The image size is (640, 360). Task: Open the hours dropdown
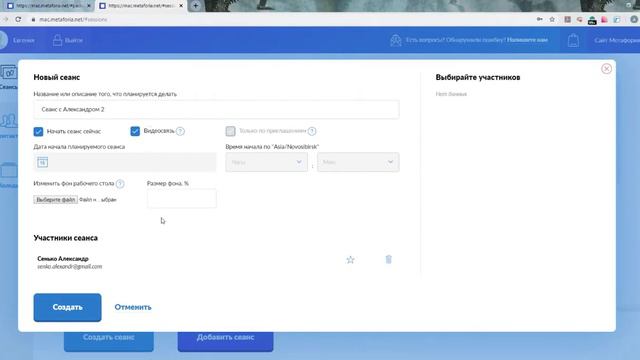point(267,162)
